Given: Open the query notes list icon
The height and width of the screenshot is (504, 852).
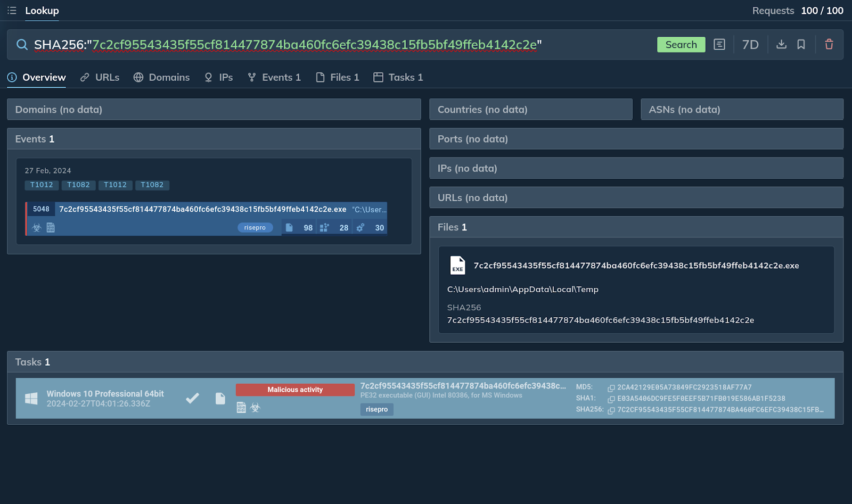Looking at the screenshot, I should (719, 45).
